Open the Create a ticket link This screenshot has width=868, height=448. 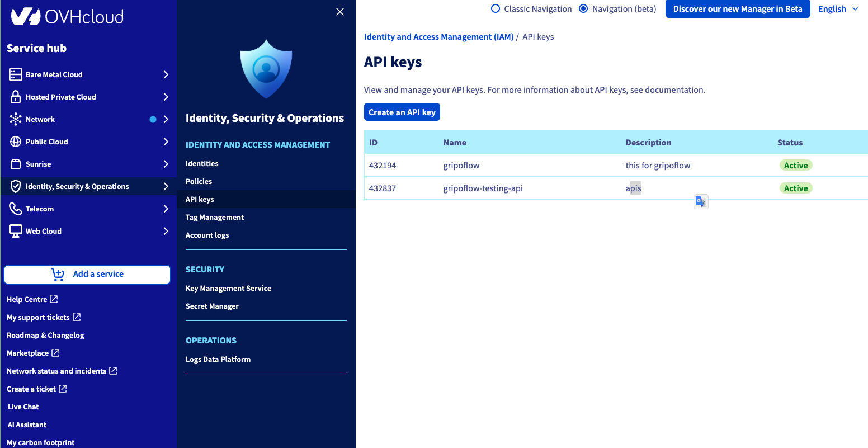[31, 389]
